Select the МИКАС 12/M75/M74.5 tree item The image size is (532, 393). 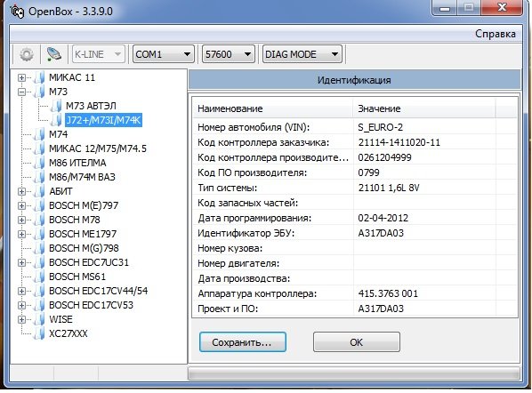click(x=98, y=148)
